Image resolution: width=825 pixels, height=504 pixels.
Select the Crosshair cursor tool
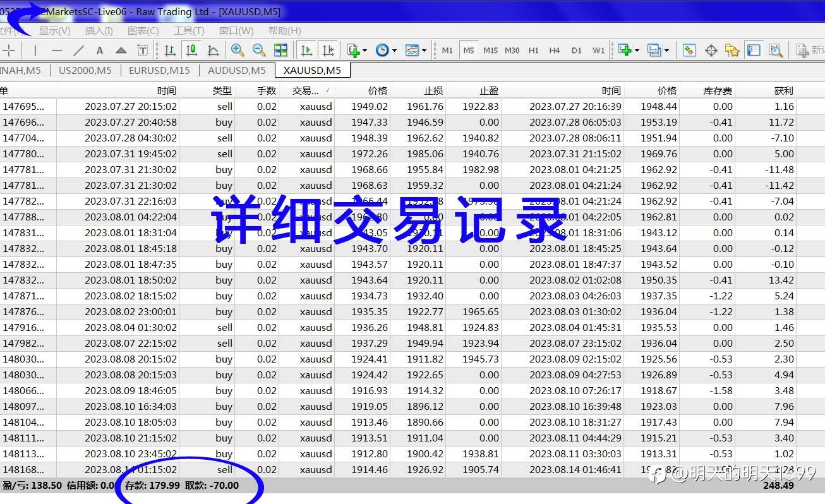pyautogui.click(x=9, y=51)
